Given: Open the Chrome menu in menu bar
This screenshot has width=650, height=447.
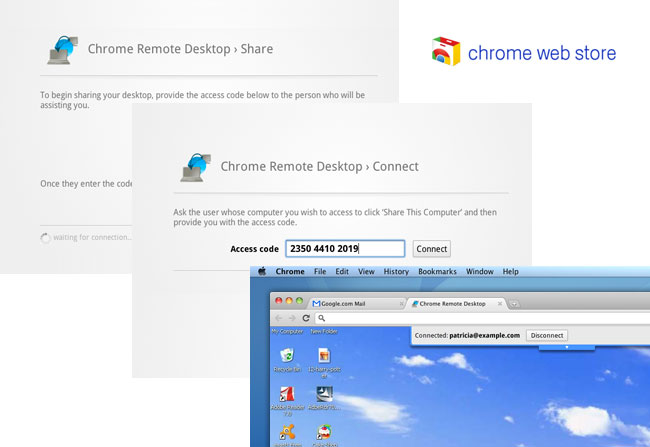Looking at the screenshot, I should click(290, 271).
